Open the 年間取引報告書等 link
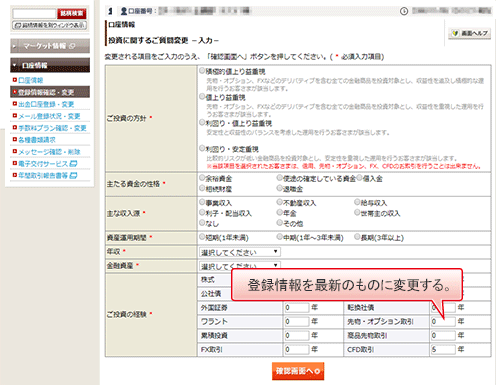 (43, 175)
